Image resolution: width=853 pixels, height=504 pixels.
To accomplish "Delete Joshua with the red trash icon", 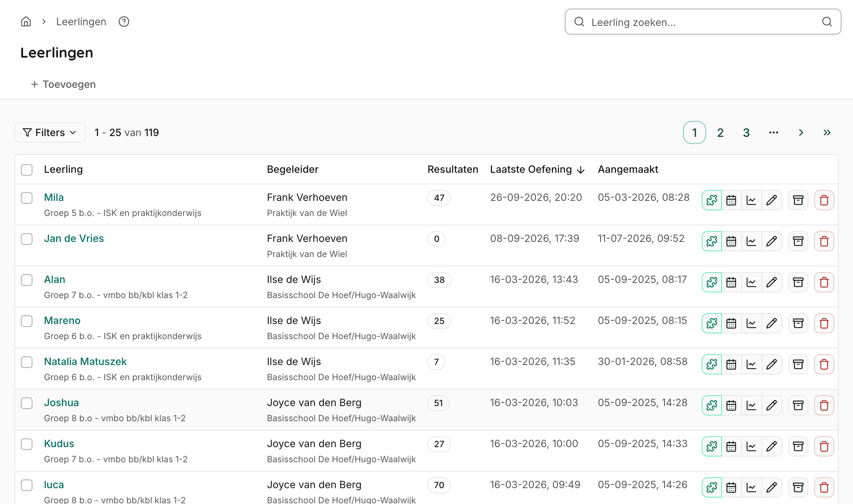I will tap(824, 405).
